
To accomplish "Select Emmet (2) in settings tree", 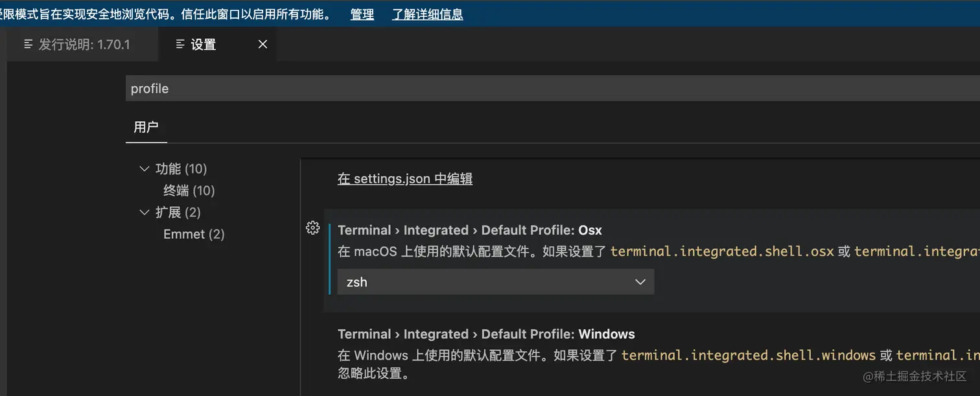I will point(194,234).
